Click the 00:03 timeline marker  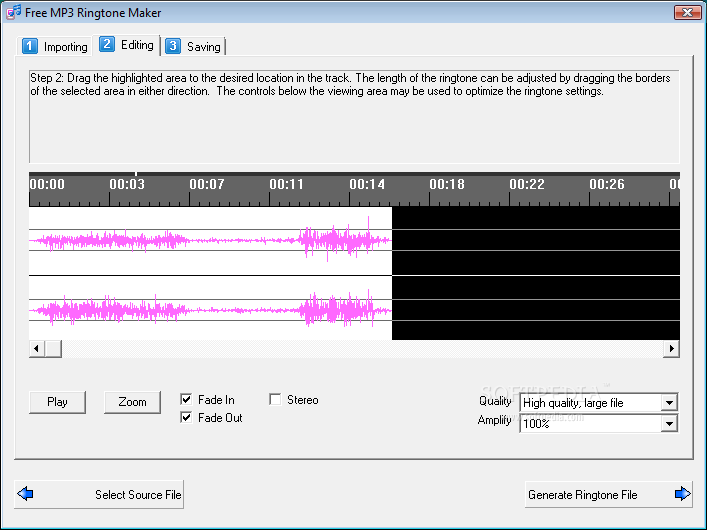point(127,184)
